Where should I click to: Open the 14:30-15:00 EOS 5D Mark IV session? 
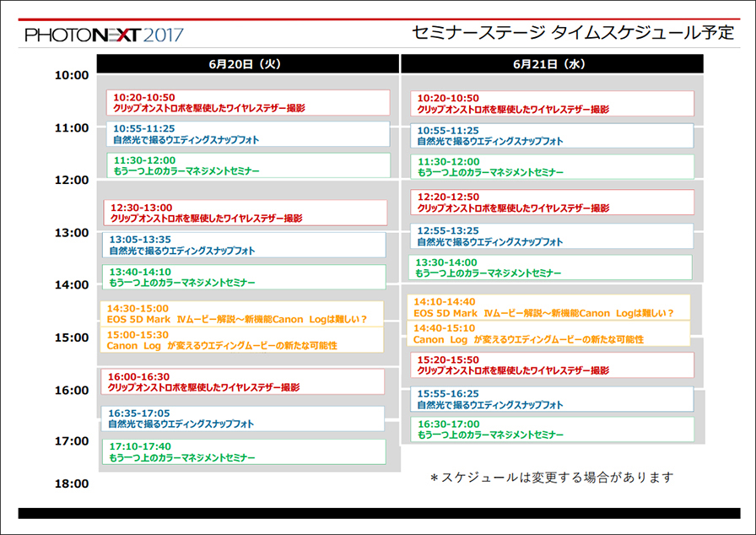click(x=241, y=314)
